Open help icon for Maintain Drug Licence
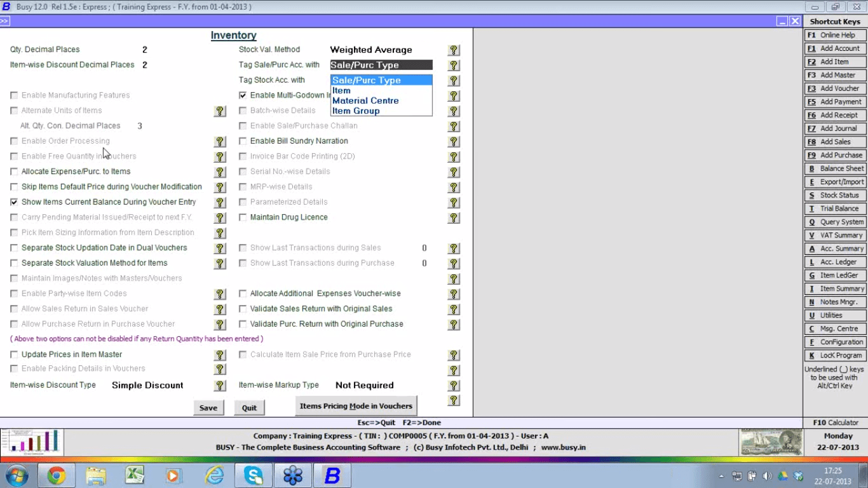This screenshot has width=868, height=488. pos(454,218)
